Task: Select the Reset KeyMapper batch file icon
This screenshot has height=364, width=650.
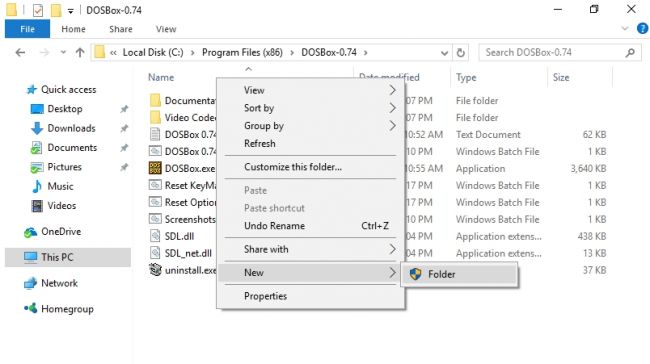Action: 155,185
